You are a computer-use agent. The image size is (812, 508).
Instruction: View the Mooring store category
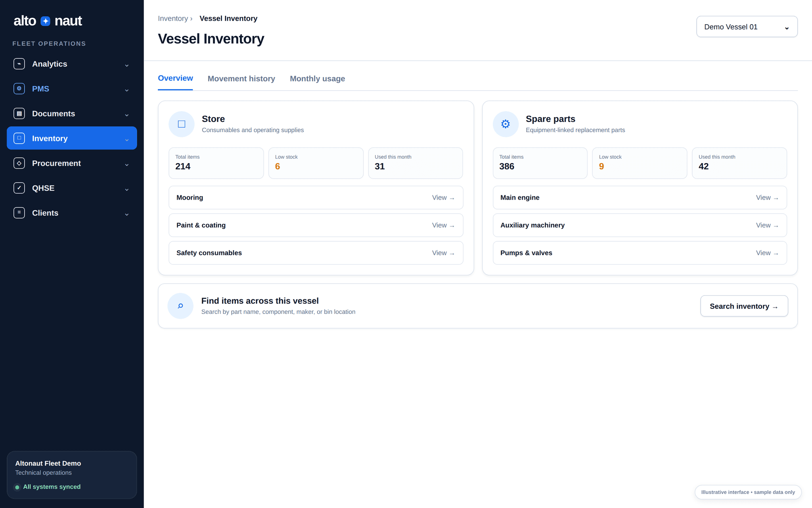pyautogui.click(x=316, y=198)
